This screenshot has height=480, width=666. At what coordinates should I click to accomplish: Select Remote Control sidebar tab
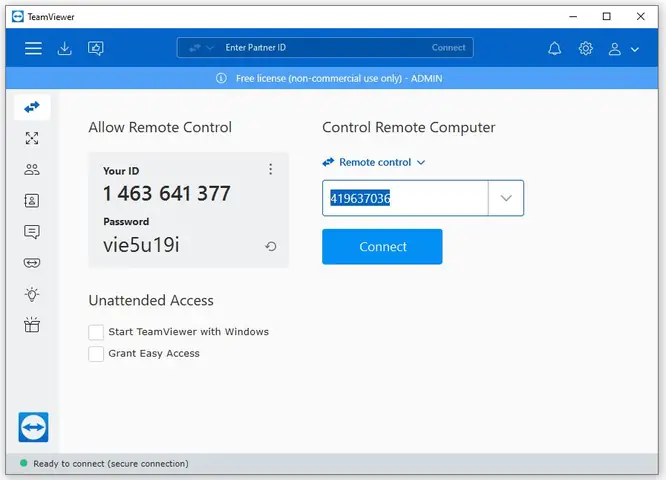pos(32,107)
